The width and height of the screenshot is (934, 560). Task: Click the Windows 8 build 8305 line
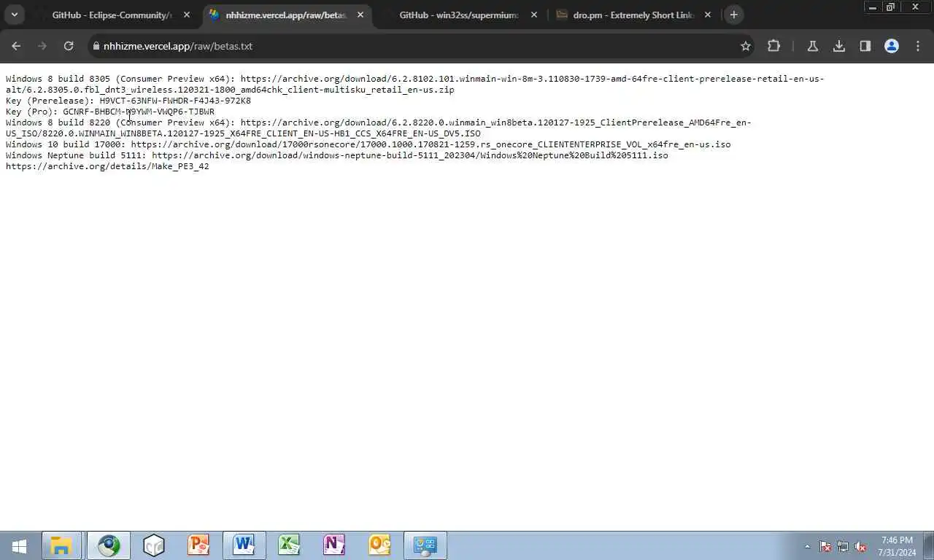coord(414,84)
